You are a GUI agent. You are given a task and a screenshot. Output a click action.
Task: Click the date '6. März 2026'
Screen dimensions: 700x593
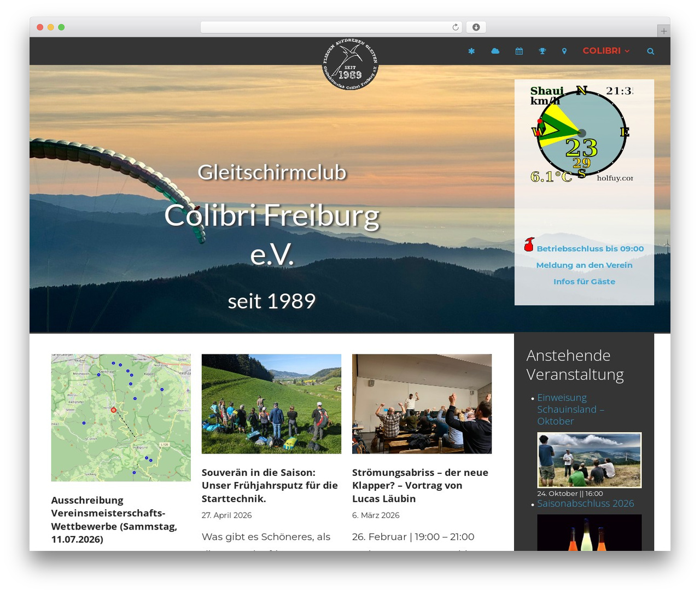tap(376, 515)
